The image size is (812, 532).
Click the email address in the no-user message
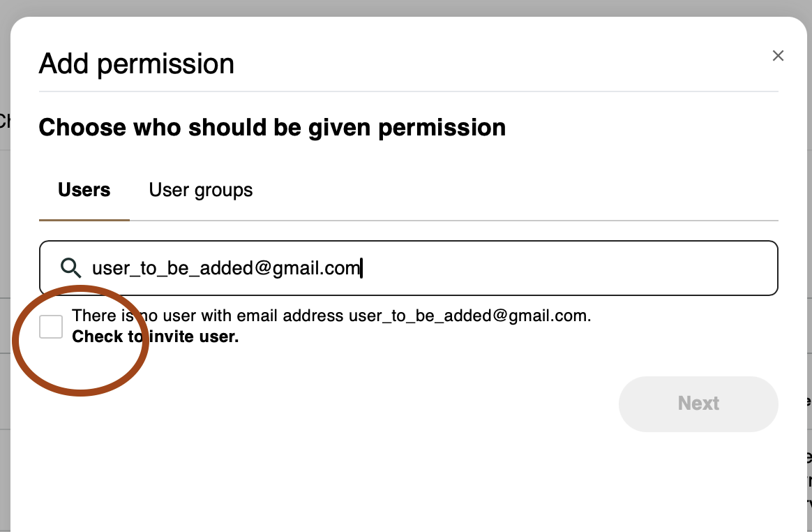[x=468, y=316]
